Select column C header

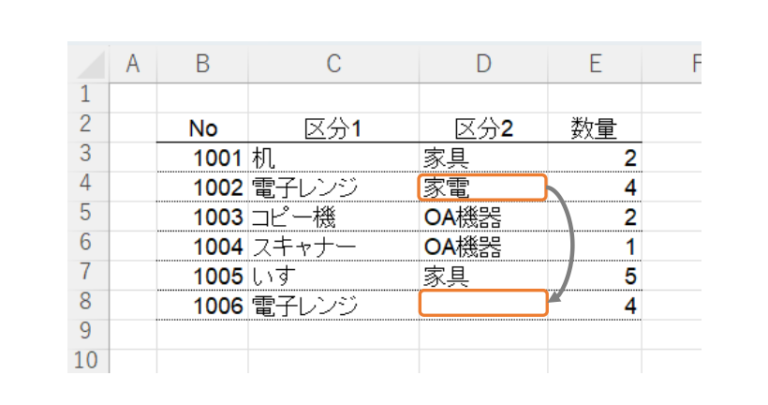[333, 64]
